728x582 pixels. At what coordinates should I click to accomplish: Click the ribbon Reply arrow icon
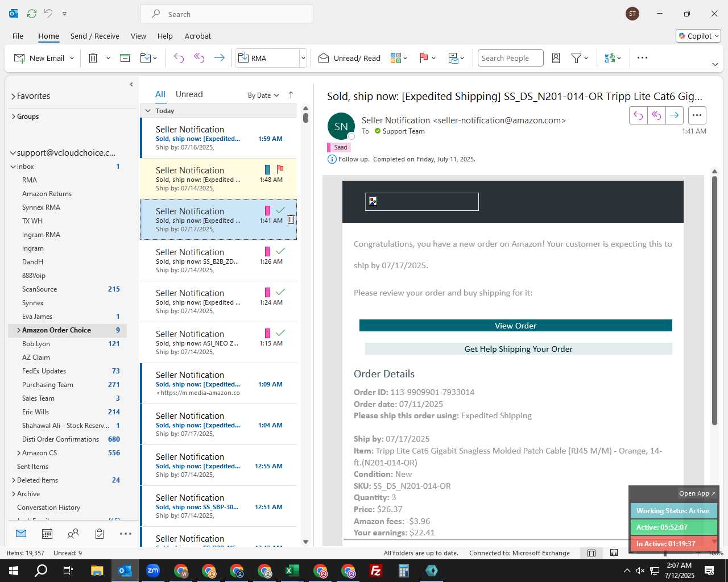coord(179,58)
